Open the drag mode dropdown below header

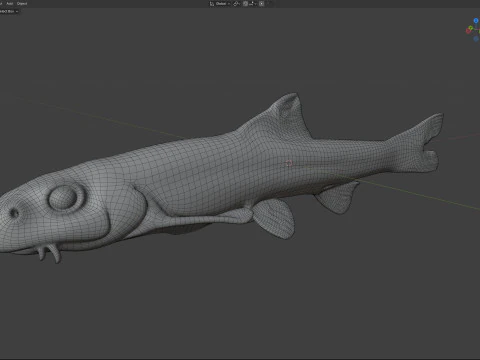click(9, 11)
